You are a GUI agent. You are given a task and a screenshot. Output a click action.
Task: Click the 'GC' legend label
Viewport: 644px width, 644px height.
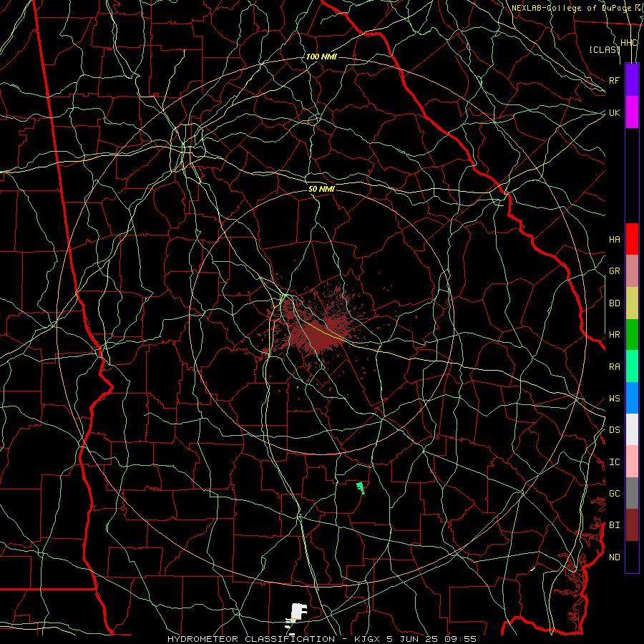click(x=615, y=494)
